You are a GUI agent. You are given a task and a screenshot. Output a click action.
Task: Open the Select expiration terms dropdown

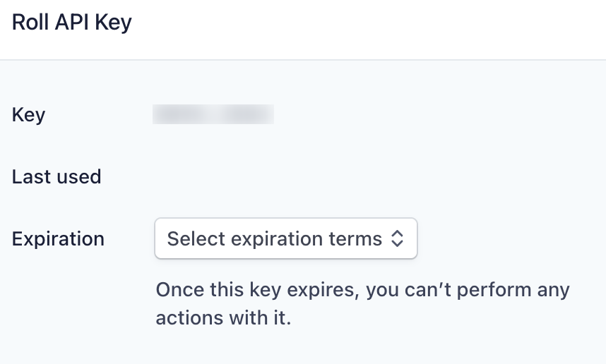tap(285, 239)
